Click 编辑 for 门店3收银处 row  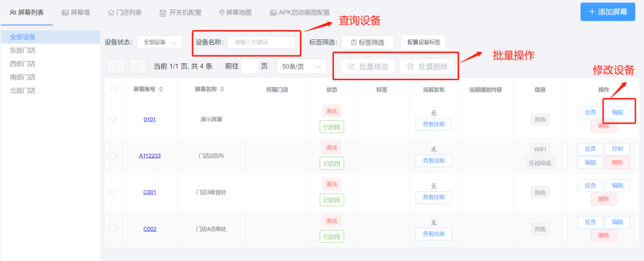coord(617,186)
